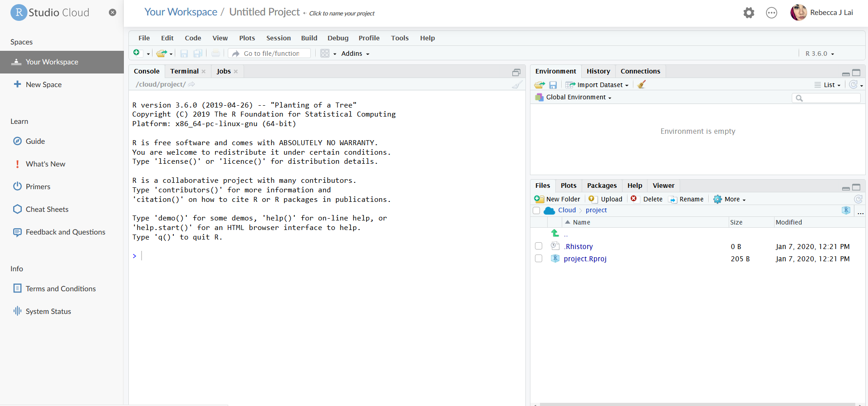
Task: Switch to the Connections tab
Action: click(x=640, y=71)
